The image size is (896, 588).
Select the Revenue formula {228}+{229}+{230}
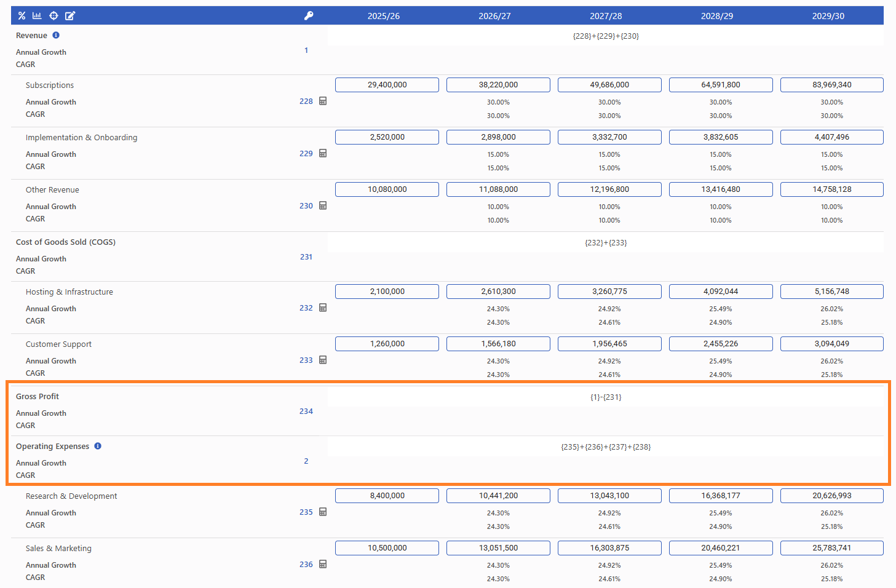(606, 36)
